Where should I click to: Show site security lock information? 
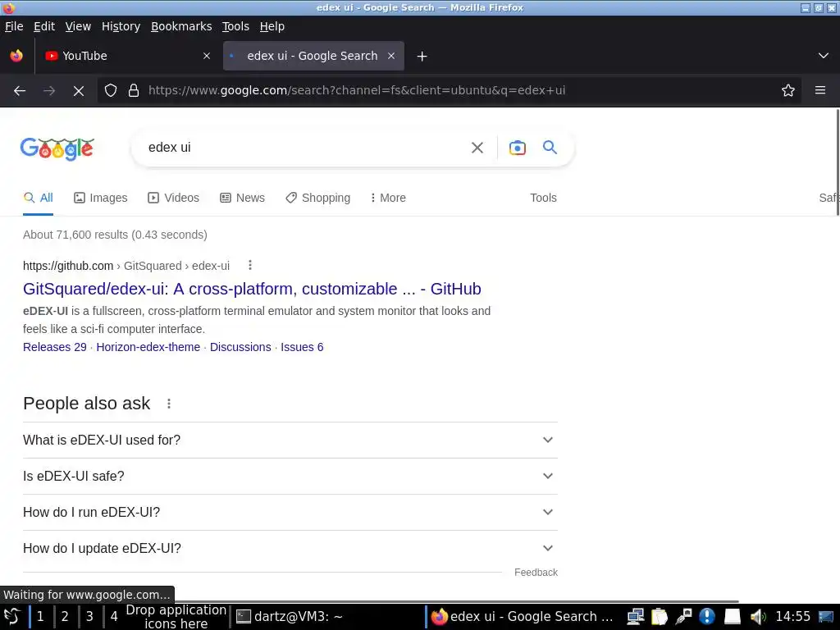(x=134, y=90)
